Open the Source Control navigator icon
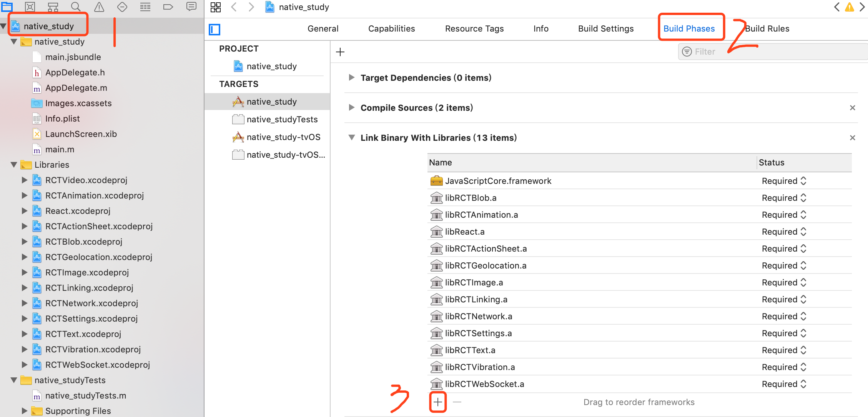The image size is (868, 417). pyautogui.click(x=30, y=7)
